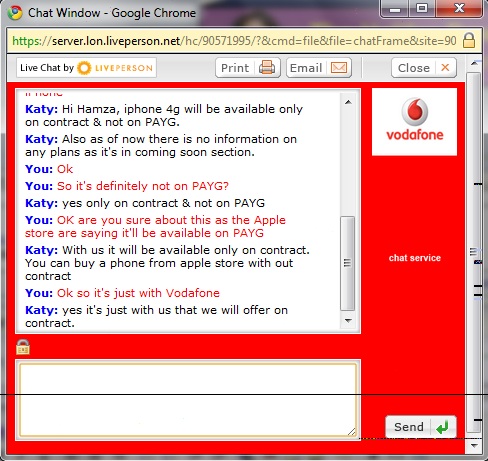Image resolution: width=488 pixels, height=461 pixels.
Task: Click the page scrollbar down arrow
Action: click(x=474, y=445)
